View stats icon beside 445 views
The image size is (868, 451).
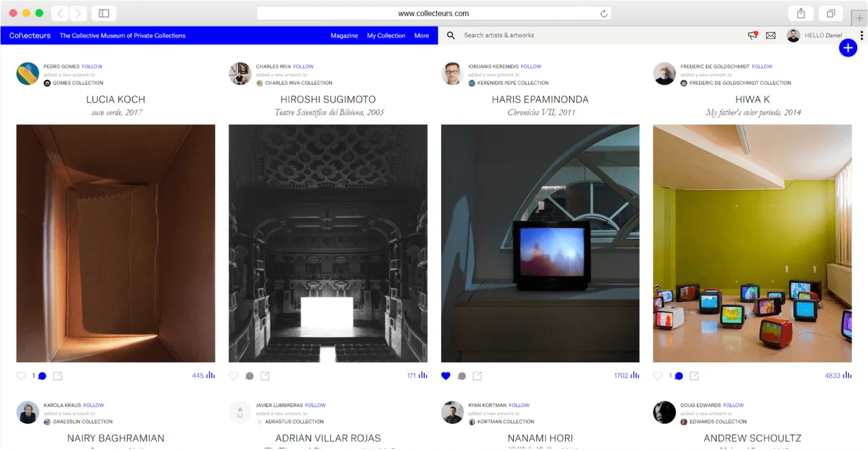click(x=210, y=375)
